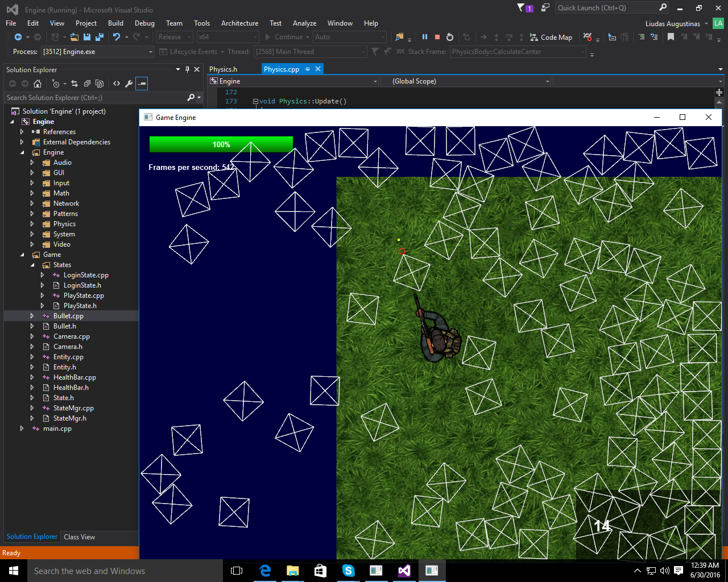Viewport: 728px width, 582px height.
Task: Pause the debugging session (Break All)
Action: [424, 37]
